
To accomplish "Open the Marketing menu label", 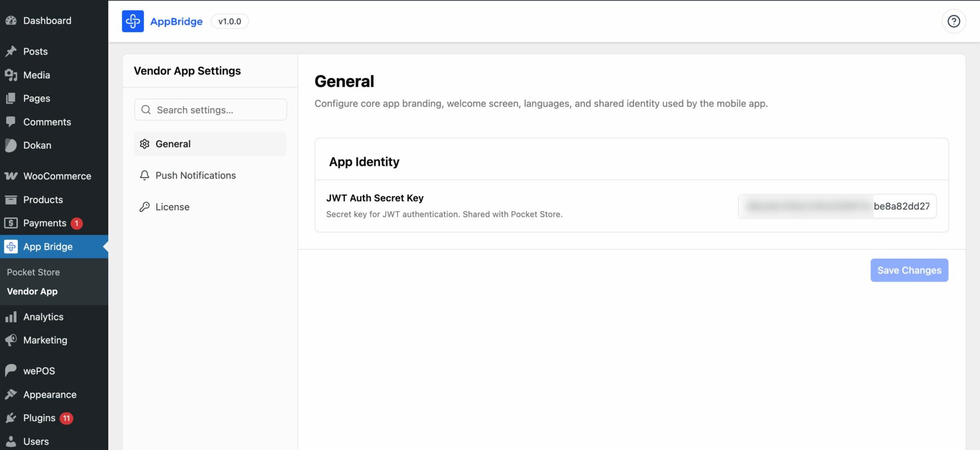I will (45, 340).
